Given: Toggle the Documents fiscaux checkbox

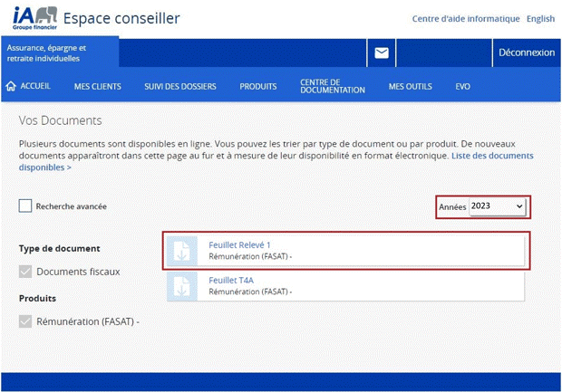Looking at the screenshot, I should coord(25,272).
